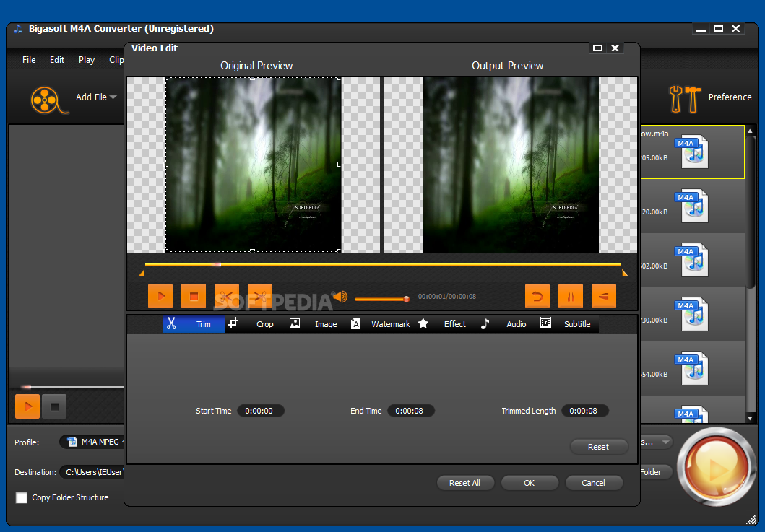Viewport: 765px width, 532px height.
Task: Click the Trimmed Length field
Action: click(x=585, y=411)
